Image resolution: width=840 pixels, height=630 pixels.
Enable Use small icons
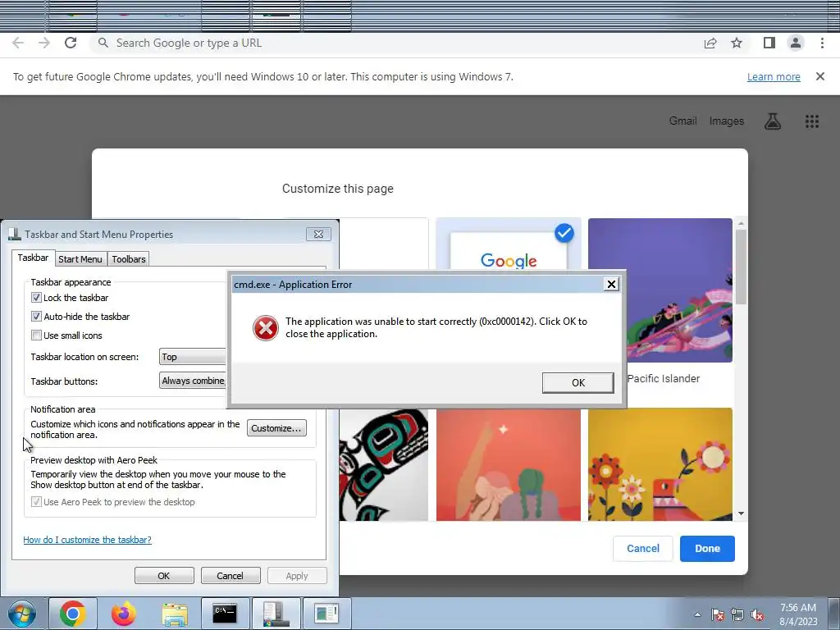[x=36, y=336]
